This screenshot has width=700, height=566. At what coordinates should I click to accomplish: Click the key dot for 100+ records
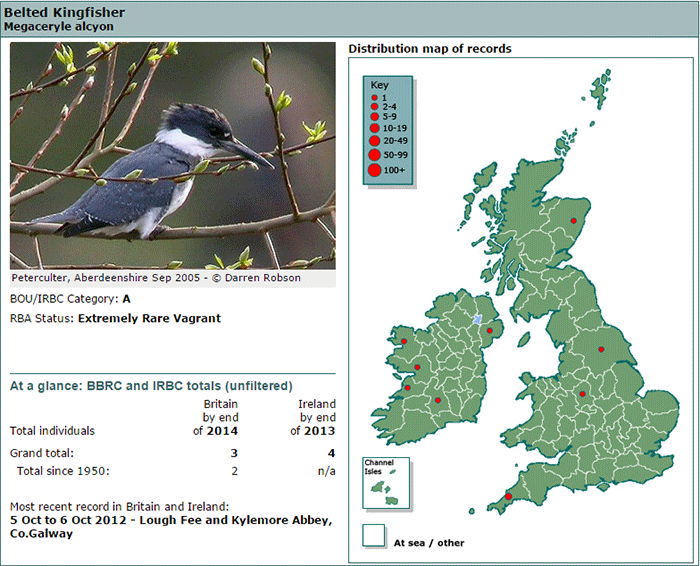coord(375,170)
